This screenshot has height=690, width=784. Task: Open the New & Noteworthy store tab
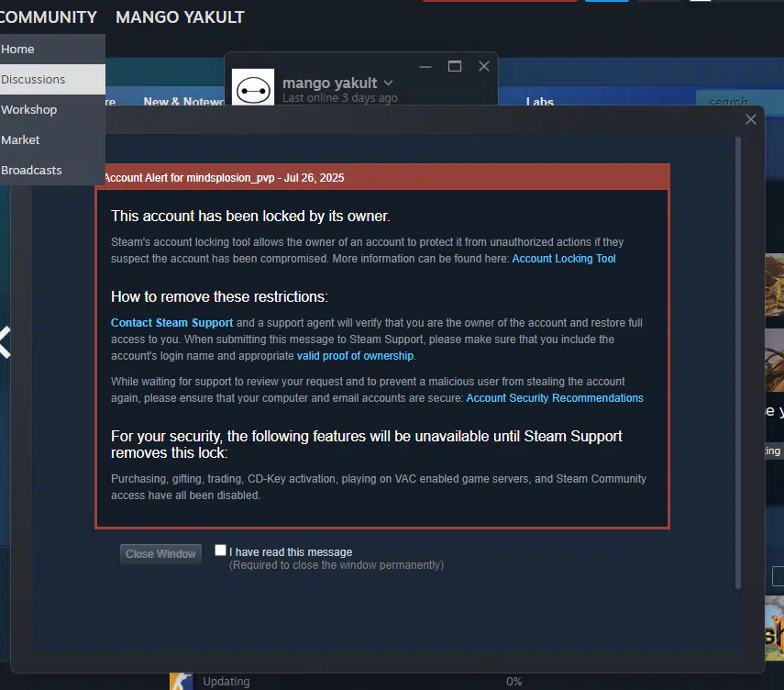pyautogui.click(x=184, y=101)
